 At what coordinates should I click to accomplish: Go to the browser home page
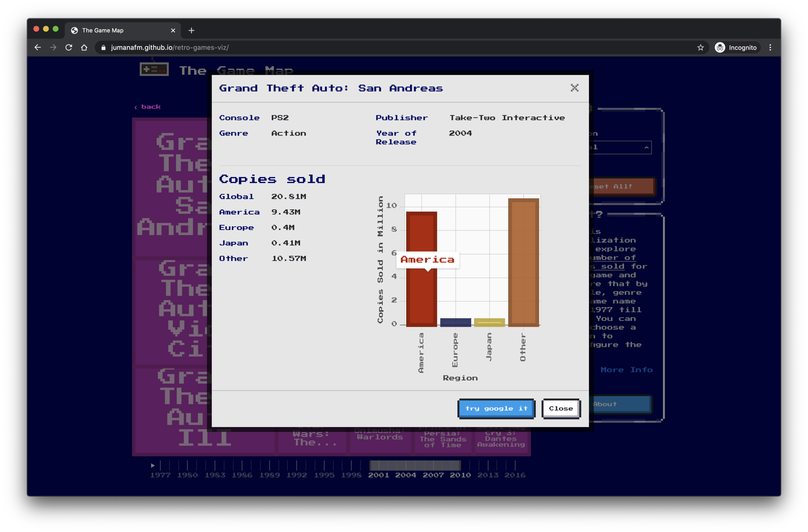point(84,48)
